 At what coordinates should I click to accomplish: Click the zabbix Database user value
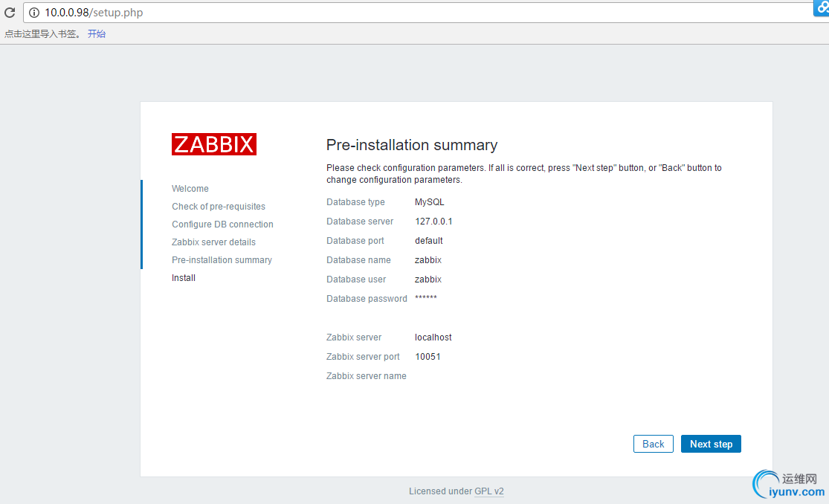click(428, 280)
